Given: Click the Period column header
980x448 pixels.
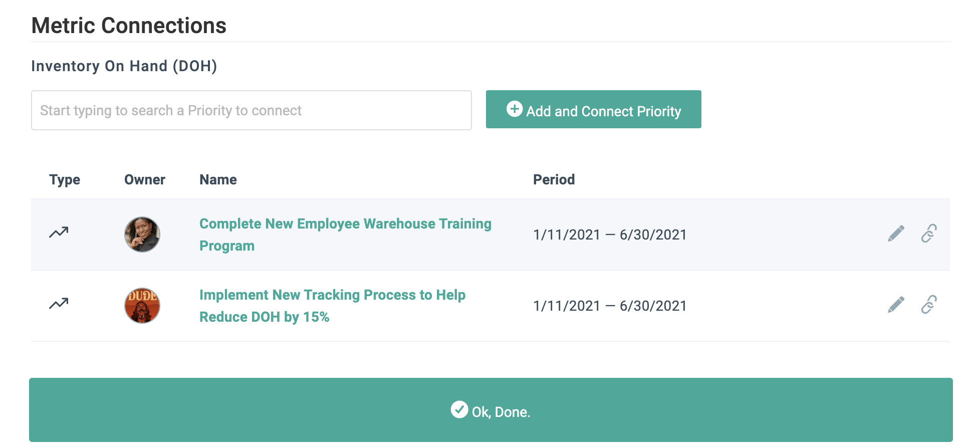Looking at the screenshot, I should pyautogui.click(x=554, y=179).
